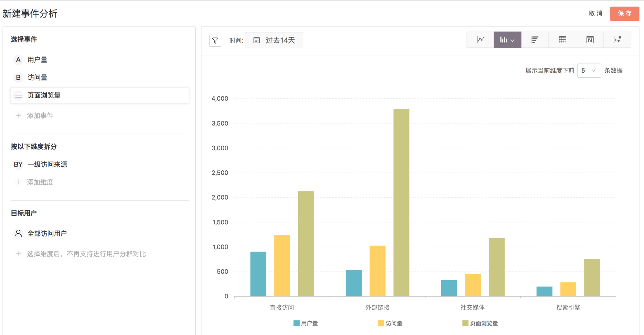Switch to scatter plot view icon
This screenshot has width=644, height=335.
click(617, 40)
